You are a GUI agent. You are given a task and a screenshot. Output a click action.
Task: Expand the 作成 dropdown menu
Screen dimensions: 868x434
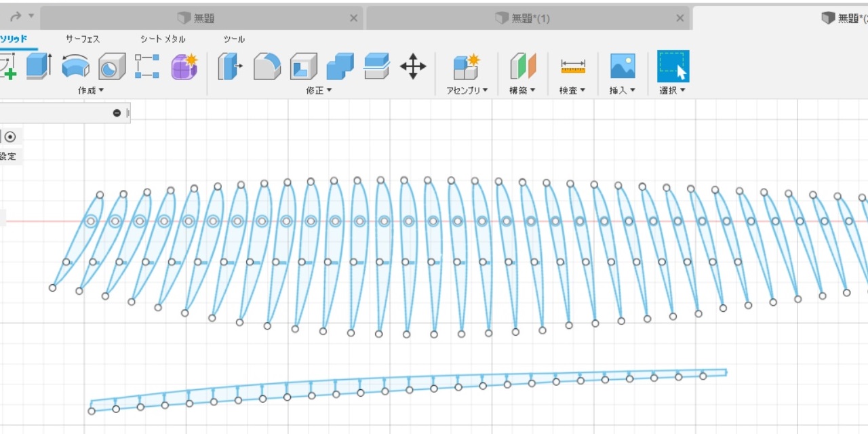click(x=91, y=90)
